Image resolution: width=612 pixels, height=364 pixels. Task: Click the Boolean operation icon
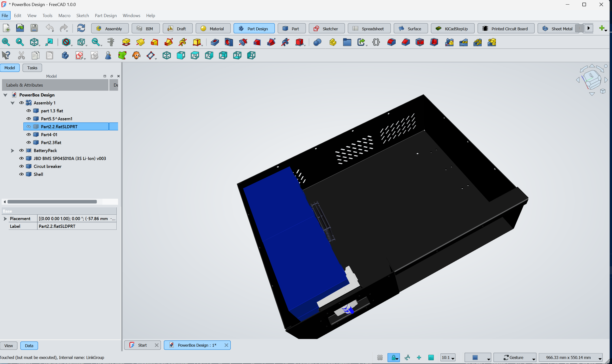(x=317, y=42)
